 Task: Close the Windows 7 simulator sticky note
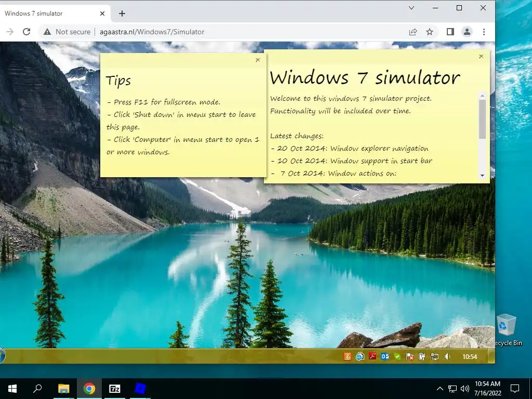click(x=481, y=56)
